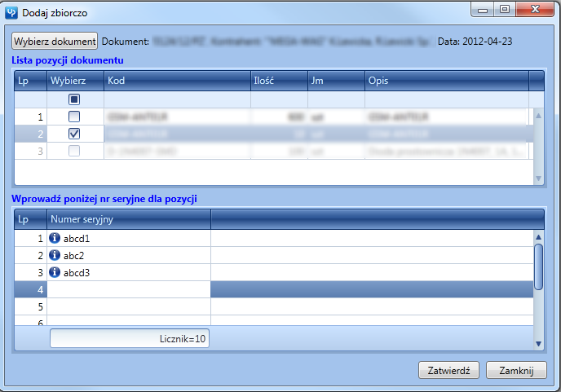Click serial number list scrollbar thumb
Image resolution: width=561 pixels, height=392 pixels.
tap(538, 266)
